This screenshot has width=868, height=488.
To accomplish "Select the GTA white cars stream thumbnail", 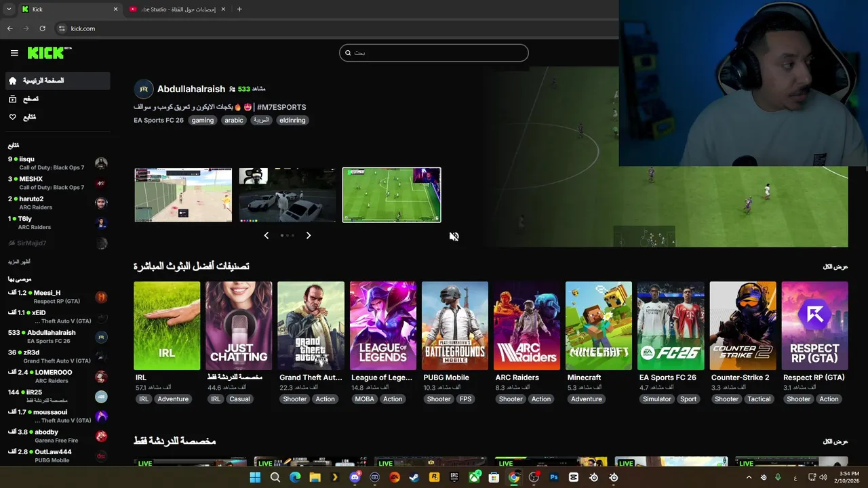I will [x=288, y=195].
